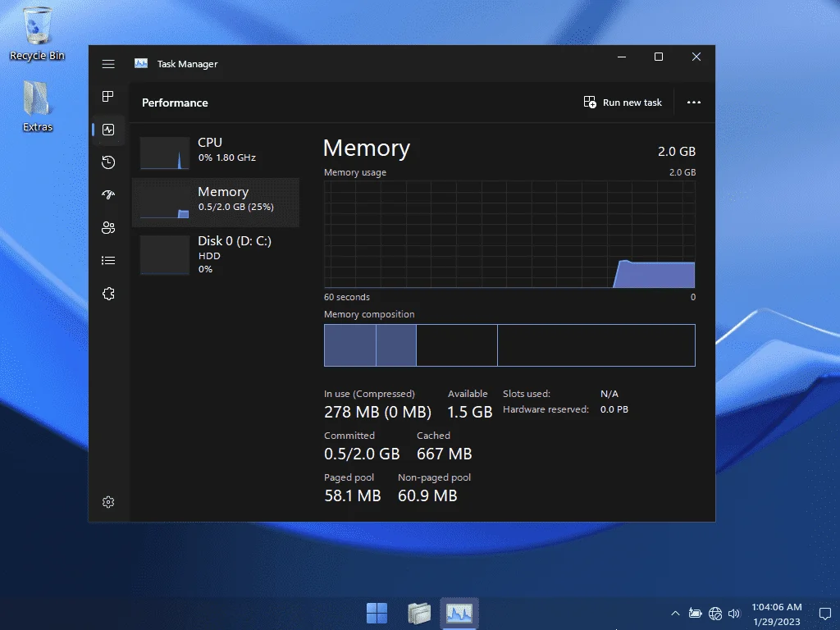The image size is (840, 630).
Task: Select the CPU performance item
Action: [x=216, y=152]
